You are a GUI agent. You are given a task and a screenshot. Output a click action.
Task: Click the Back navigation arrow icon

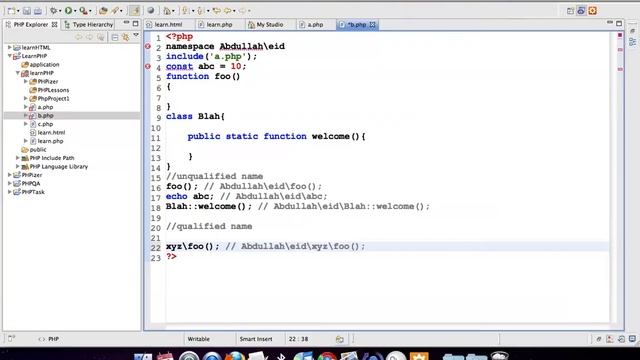[228, 11]
